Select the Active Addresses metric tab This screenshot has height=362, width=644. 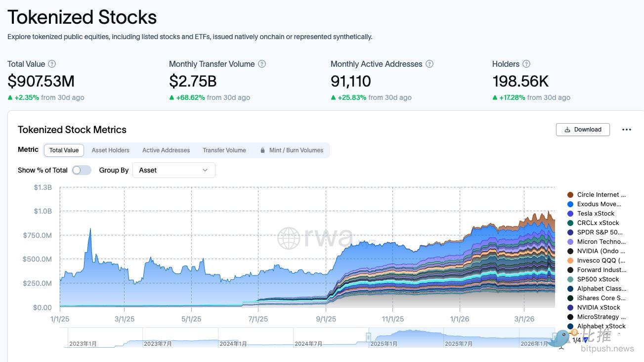[x=166, y=150]
